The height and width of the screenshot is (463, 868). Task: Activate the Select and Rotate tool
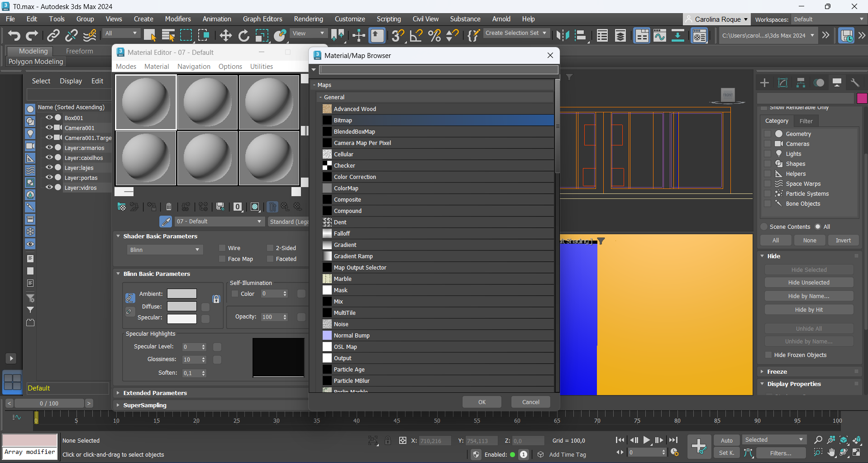pyautogui.click(x=243, y=35)
